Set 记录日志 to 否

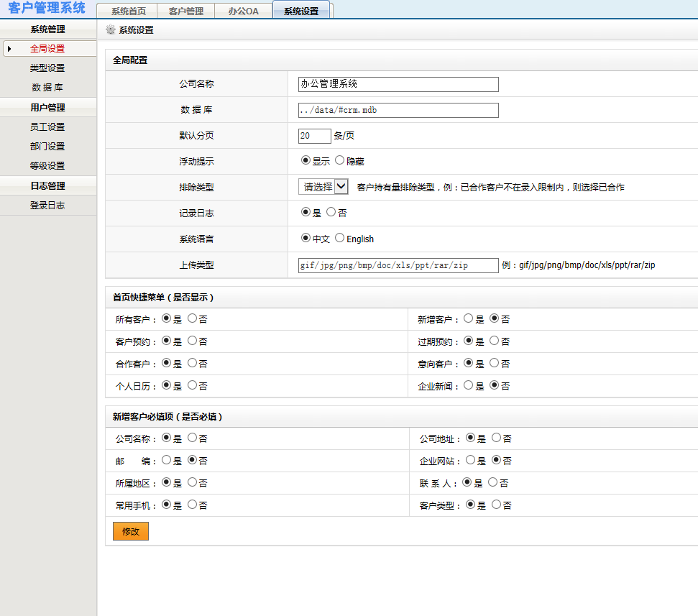(331, 212)
